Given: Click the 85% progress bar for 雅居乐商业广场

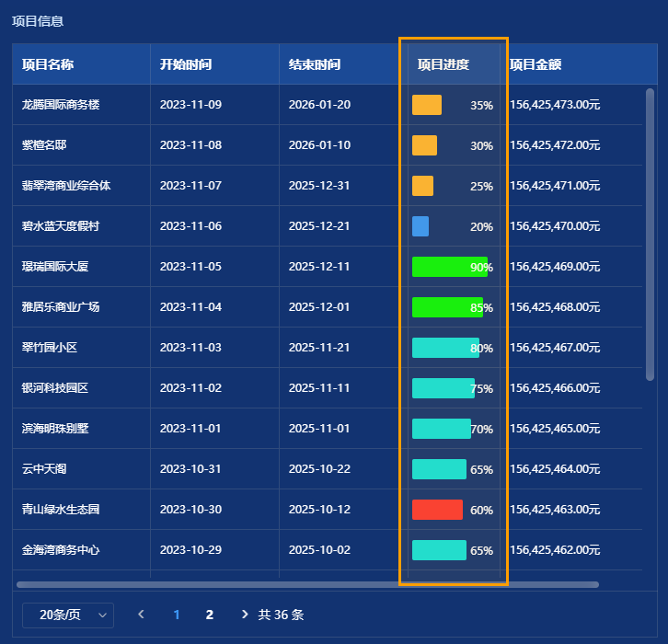Looking at the screenshot, I should (447, 307).
